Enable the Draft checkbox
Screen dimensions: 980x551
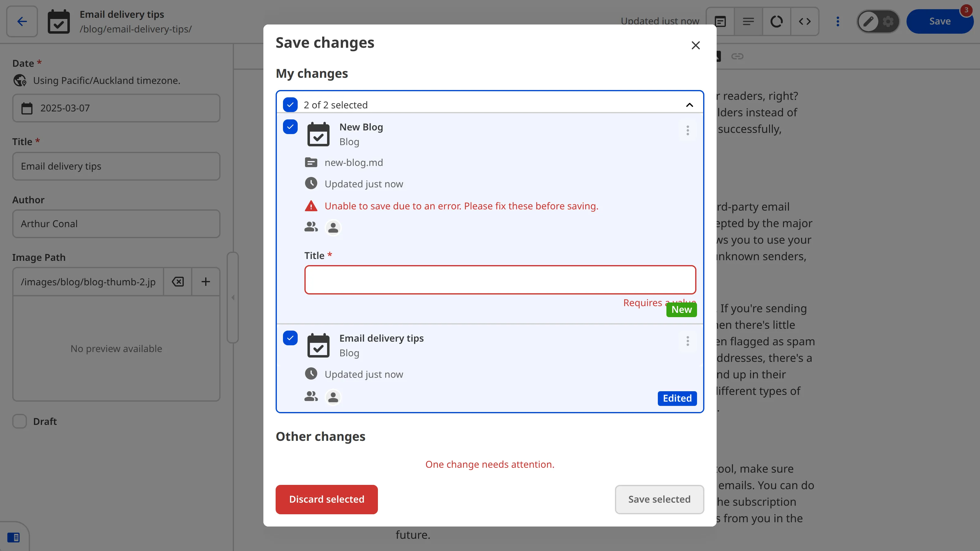[19, 421]
